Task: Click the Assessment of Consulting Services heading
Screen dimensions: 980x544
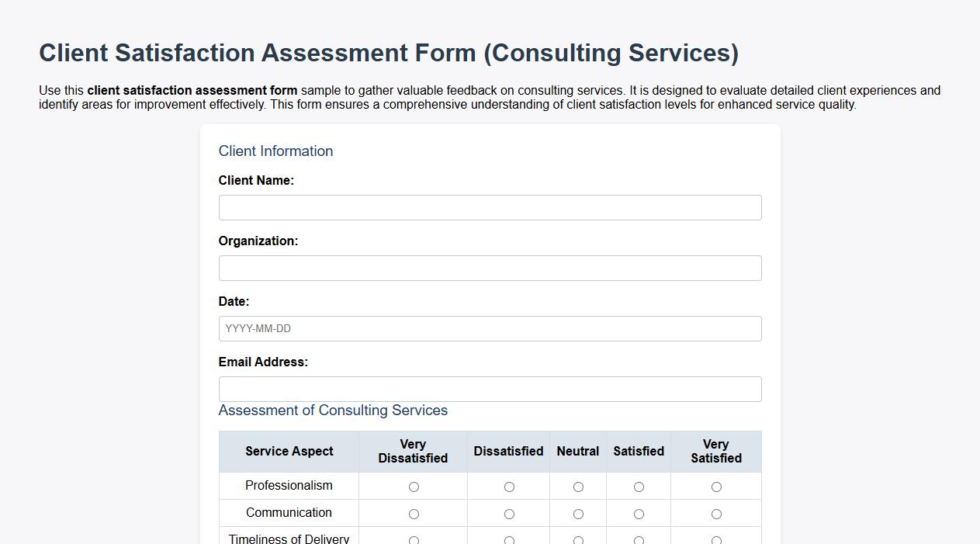Action: coord(333,410)
